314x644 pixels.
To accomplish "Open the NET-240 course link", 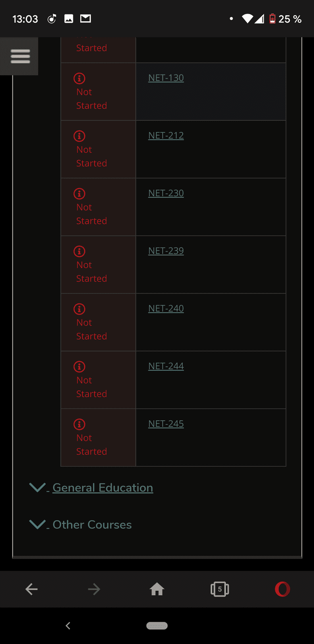I will tap(166, 309).
